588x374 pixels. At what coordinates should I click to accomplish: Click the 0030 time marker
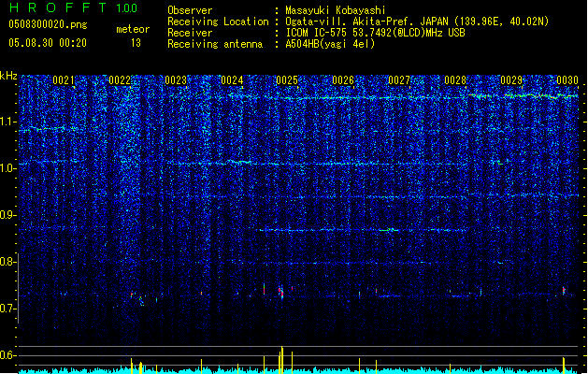click(567, 80)
